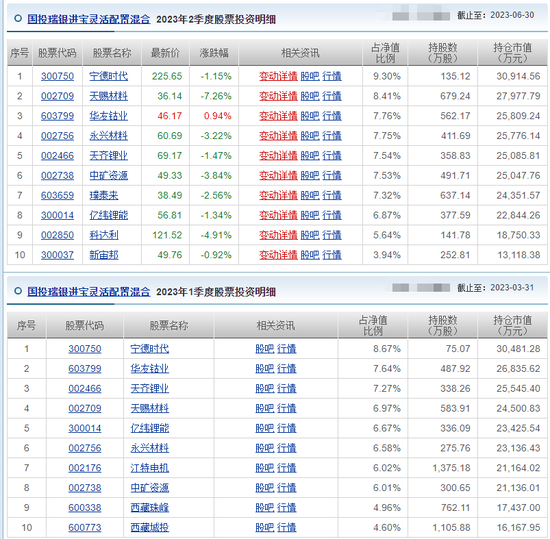
Task: Open 股吧 for 宁德时代 in Q2 table
Action: click(x=310, y=76)
